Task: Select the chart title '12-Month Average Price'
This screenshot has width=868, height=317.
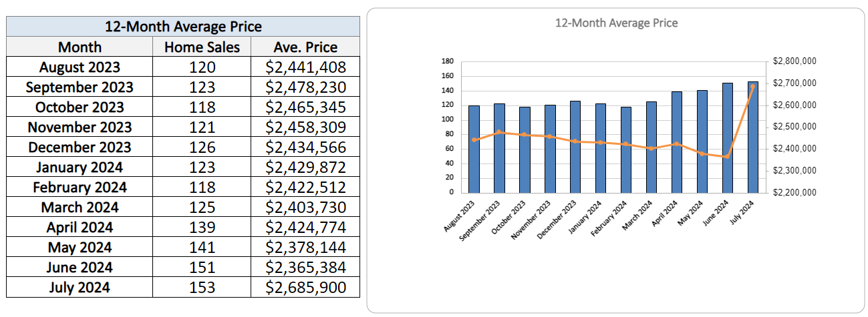Action: [x=616, y=23]
